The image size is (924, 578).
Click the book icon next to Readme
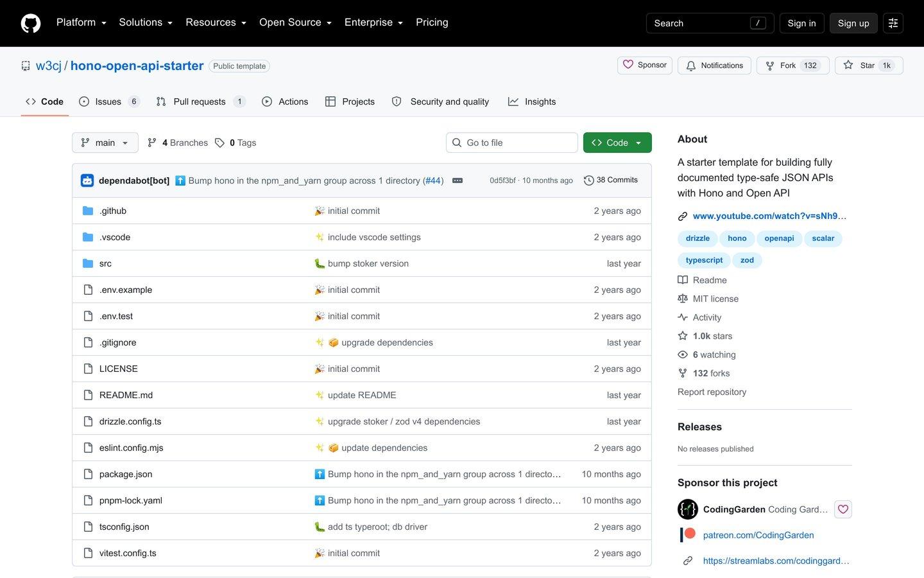click(683, 280)
